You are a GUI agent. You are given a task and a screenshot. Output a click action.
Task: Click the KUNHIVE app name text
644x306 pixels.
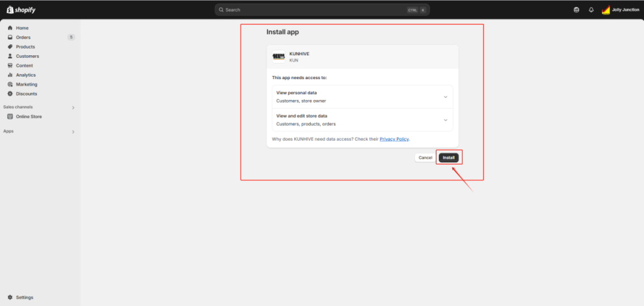click(x=299, y=54)
